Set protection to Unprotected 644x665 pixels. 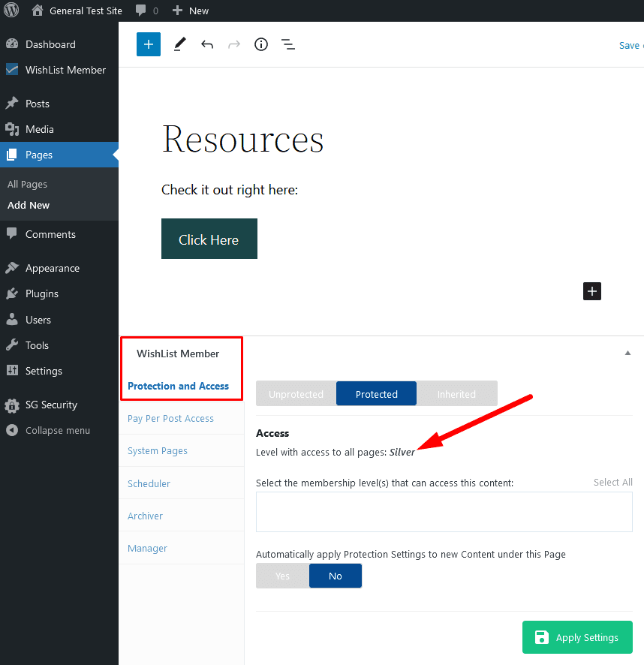click(x=296, y=393)
